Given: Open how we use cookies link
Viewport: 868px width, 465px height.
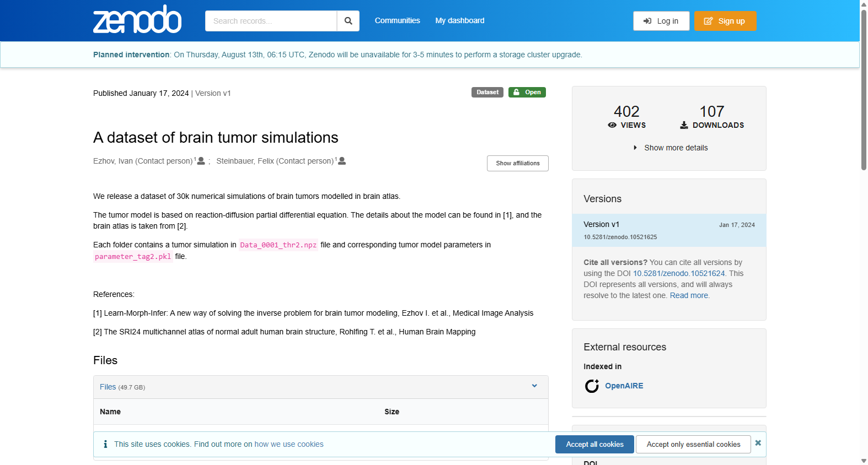Looking at the screenshot, I should (289, 444).
